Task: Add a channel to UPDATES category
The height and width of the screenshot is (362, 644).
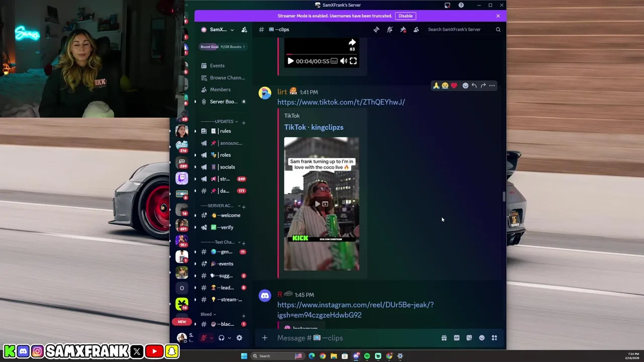Action: point(244,122)
